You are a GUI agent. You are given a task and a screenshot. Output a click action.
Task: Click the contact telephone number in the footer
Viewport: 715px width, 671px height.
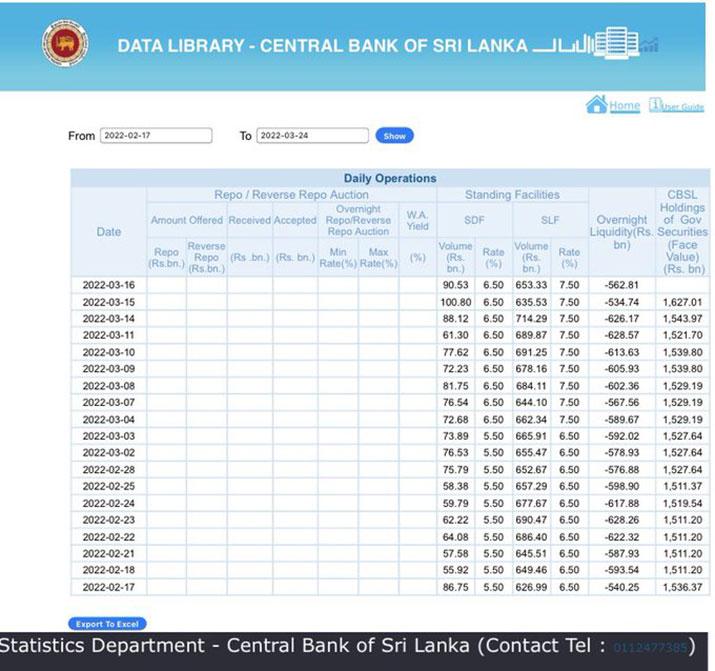650,647
